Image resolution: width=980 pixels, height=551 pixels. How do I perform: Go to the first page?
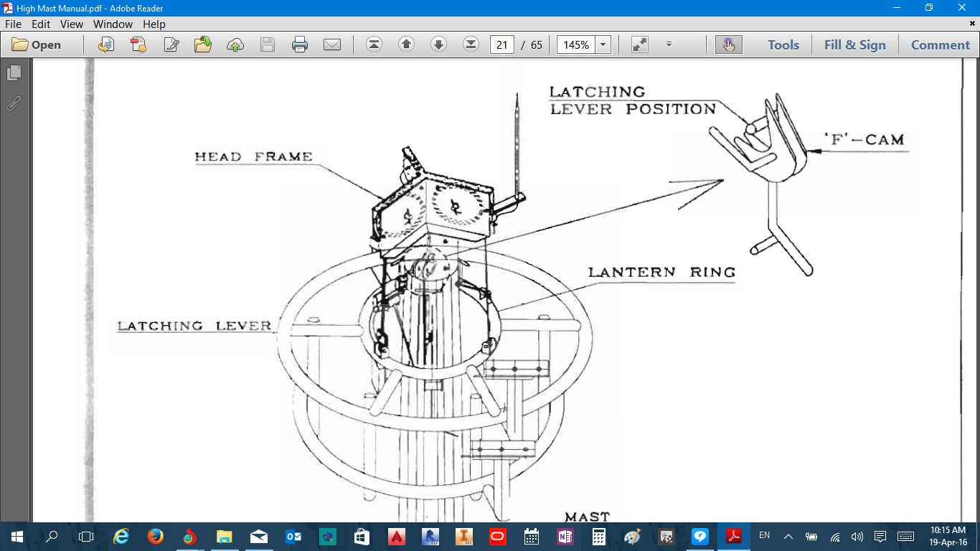tap(374, 44)
